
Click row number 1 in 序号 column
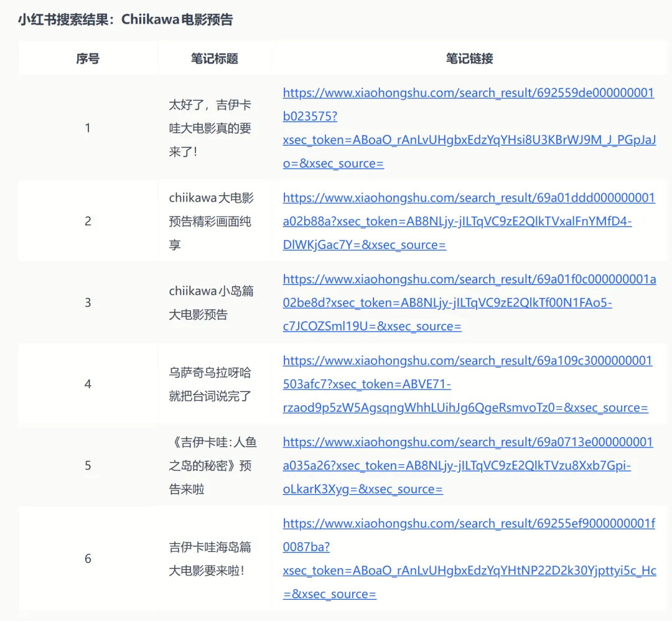(88, 128)
